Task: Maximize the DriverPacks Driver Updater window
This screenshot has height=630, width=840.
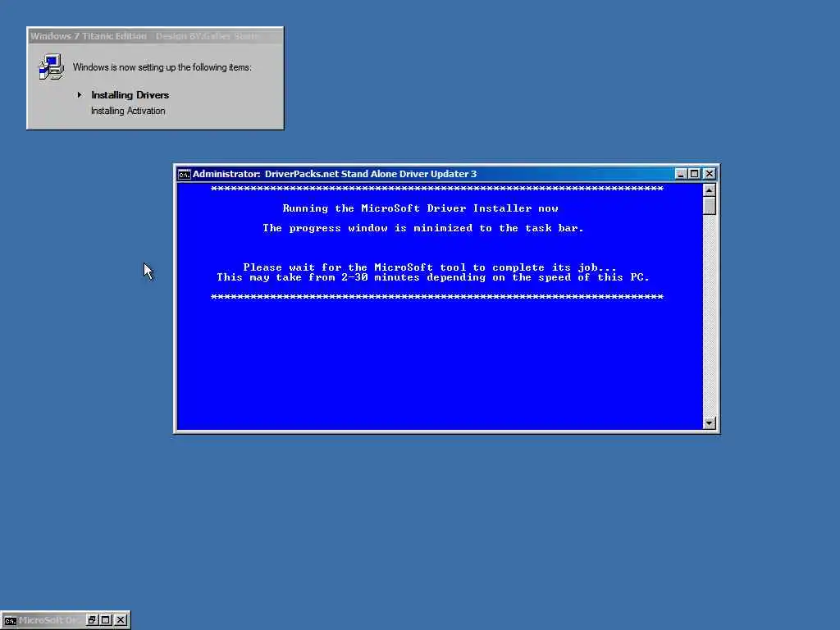Action: point(694,174)
